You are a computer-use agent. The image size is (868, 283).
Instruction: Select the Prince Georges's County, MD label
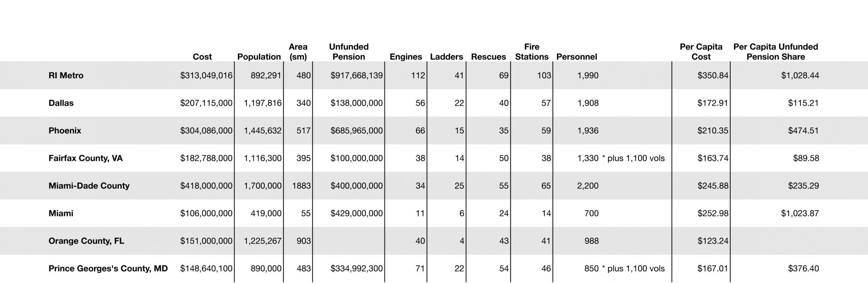point(108,268)
